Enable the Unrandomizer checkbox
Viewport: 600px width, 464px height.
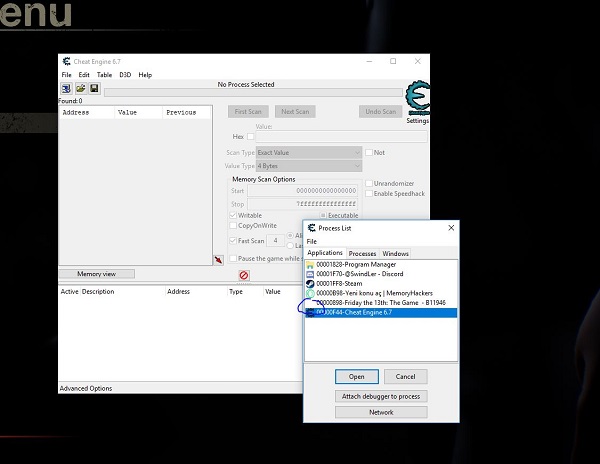[x=369, y=184]
